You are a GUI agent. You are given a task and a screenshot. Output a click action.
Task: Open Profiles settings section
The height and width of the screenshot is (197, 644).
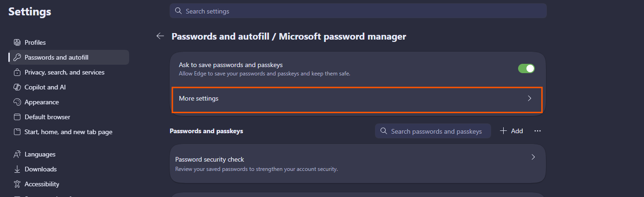(x=69, y=42)
